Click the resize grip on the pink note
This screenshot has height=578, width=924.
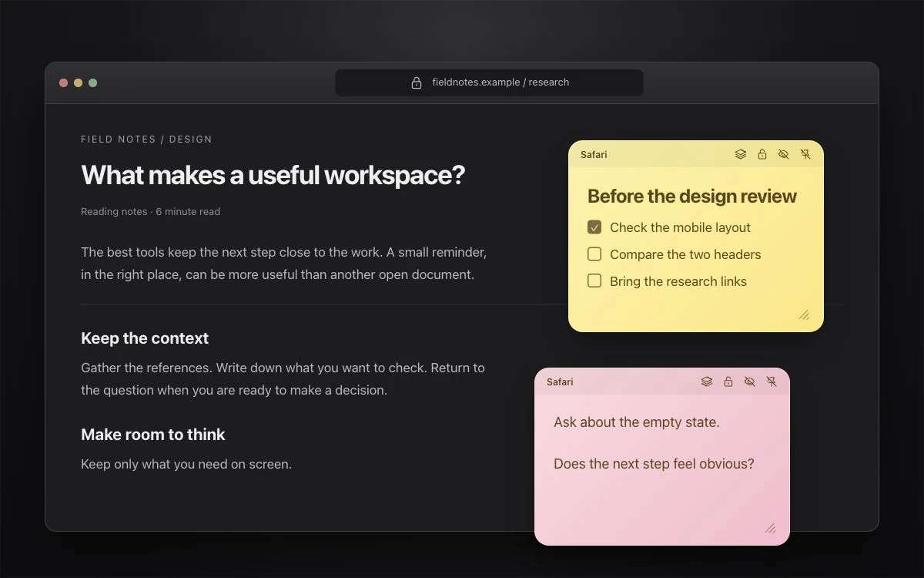point(770,528)
